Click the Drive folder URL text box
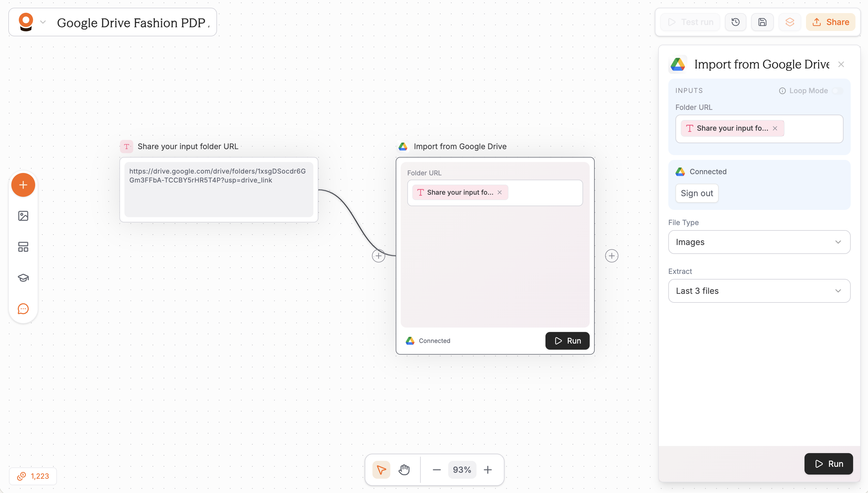868x493 pixels. pos(218,189)
